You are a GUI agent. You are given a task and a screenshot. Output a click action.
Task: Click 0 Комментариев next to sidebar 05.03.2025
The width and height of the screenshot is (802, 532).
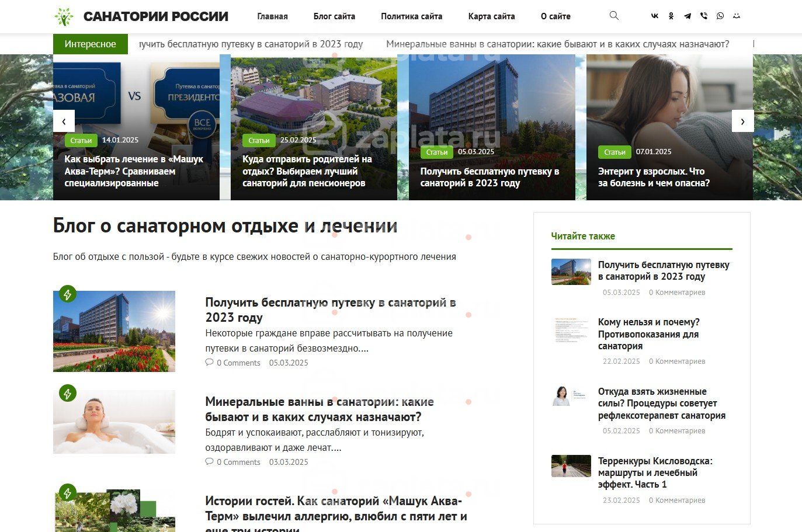677,293
